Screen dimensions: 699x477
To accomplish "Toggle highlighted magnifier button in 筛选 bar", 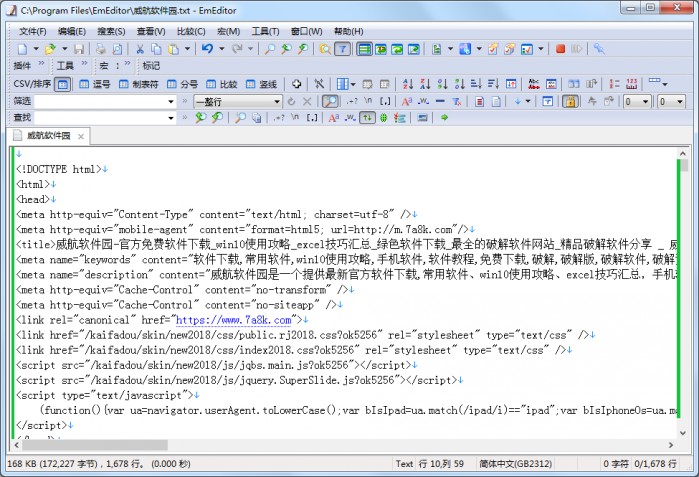I will click(330, 102).
